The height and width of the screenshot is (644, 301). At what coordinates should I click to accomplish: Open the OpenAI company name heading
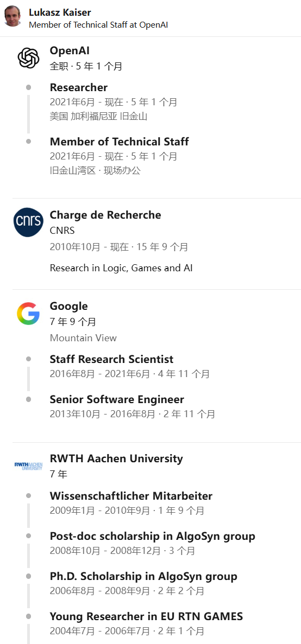[x=70, y=51]
